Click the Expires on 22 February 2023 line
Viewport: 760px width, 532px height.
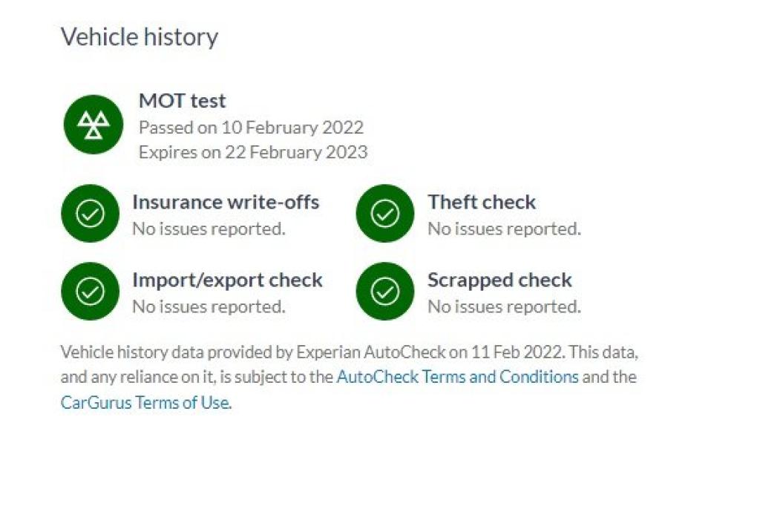pyautogui.click(x=252, y=152)
